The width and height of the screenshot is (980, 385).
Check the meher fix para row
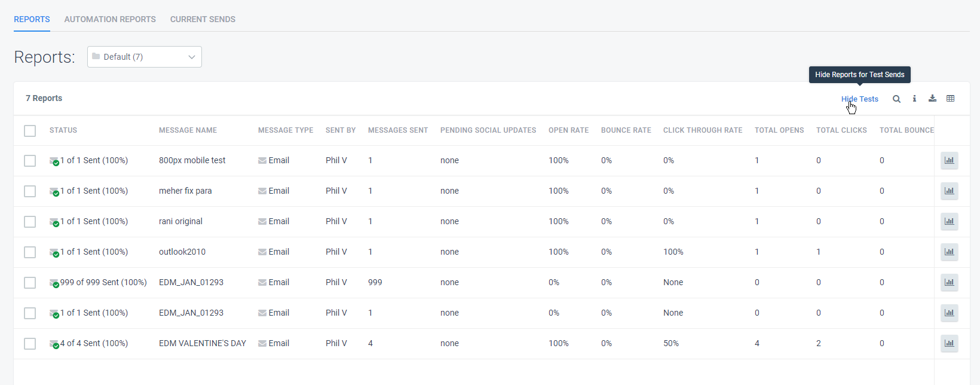coord(30,191)
